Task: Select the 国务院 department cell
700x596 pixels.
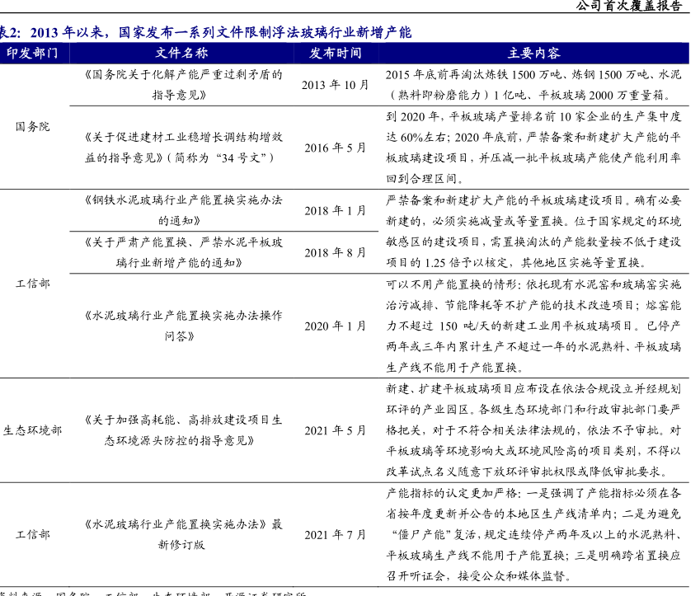Action: coord(32,126)
